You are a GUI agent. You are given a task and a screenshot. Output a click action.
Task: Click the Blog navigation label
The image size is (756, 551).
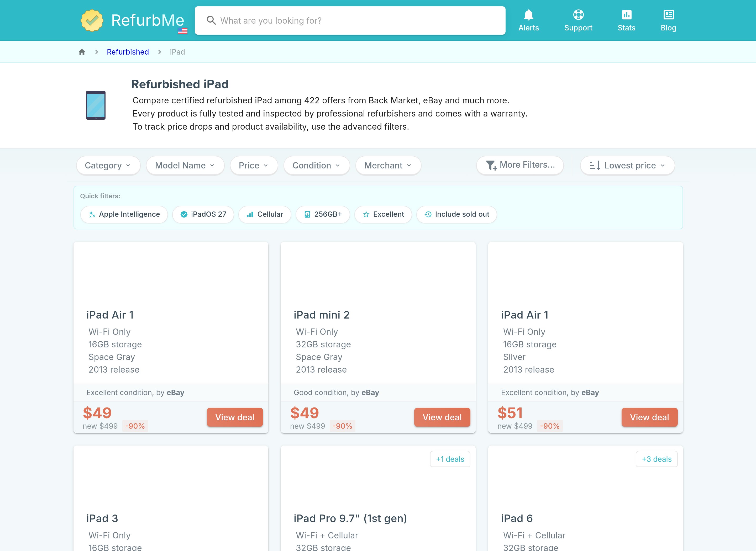(669, 28)
